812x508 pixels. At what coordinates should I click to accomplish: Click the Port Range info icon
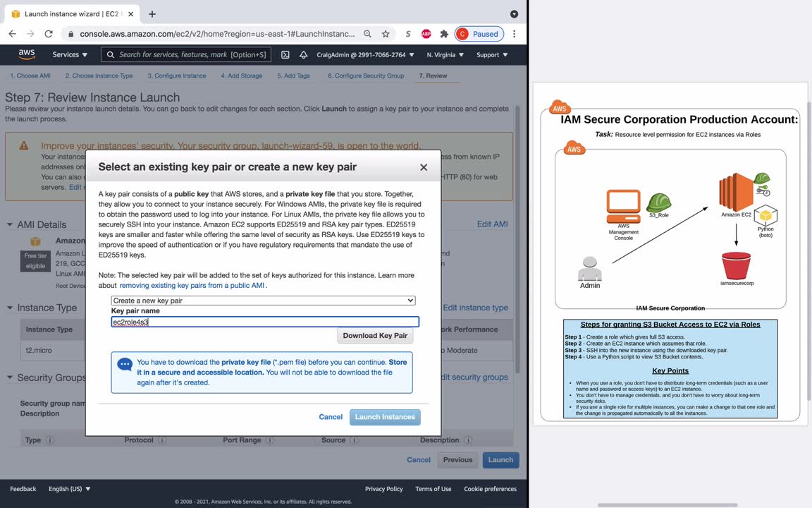(x=270, y=440)
